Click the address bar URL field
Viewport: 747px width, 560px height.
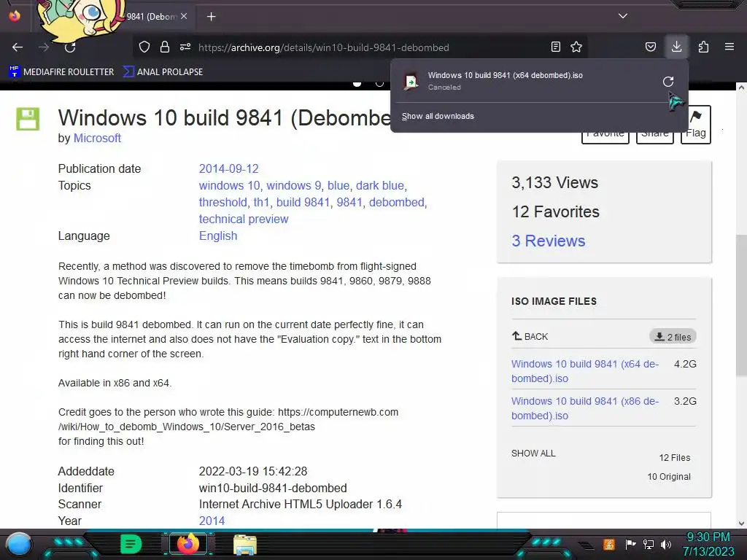(x=324, y=47)
